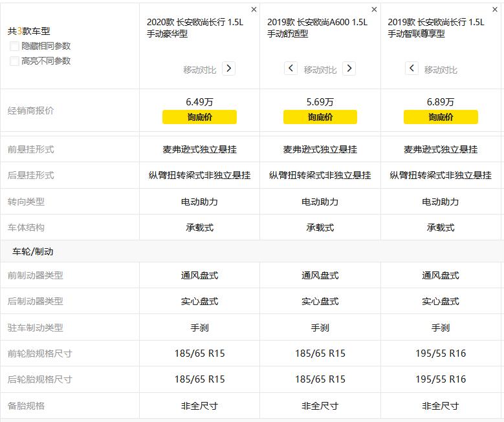This screenshot has width=504, height=422.
Task: Enable 高亮不同参数 checkbox
Action: (14, 61)
